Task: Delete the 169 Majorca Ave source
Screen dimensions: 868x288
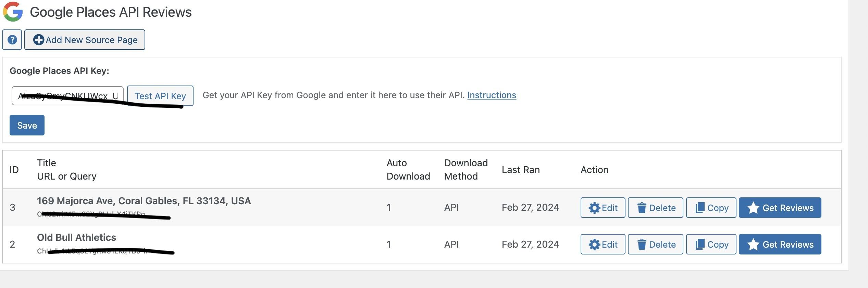Action: [656, 208]
